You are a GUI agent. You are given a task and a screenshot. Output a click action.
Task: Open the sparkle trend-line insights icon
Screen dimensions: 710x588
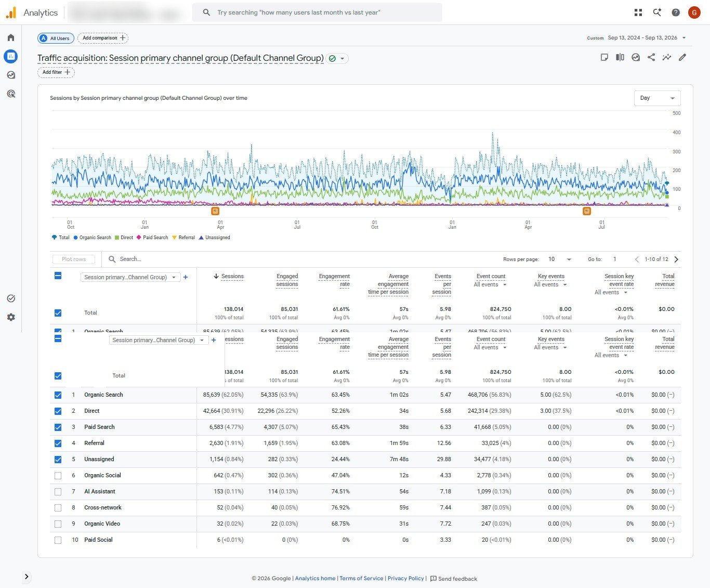pos(667,57)
